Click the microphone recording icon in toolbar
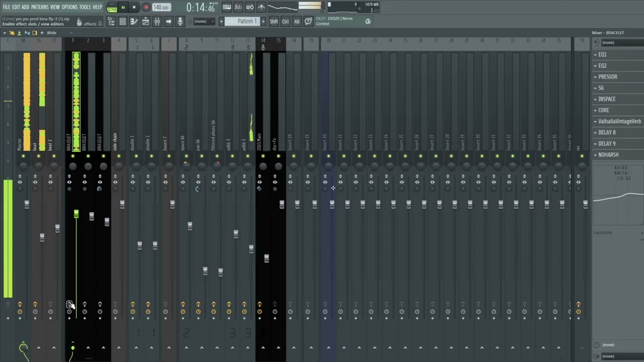 [180, 22]
